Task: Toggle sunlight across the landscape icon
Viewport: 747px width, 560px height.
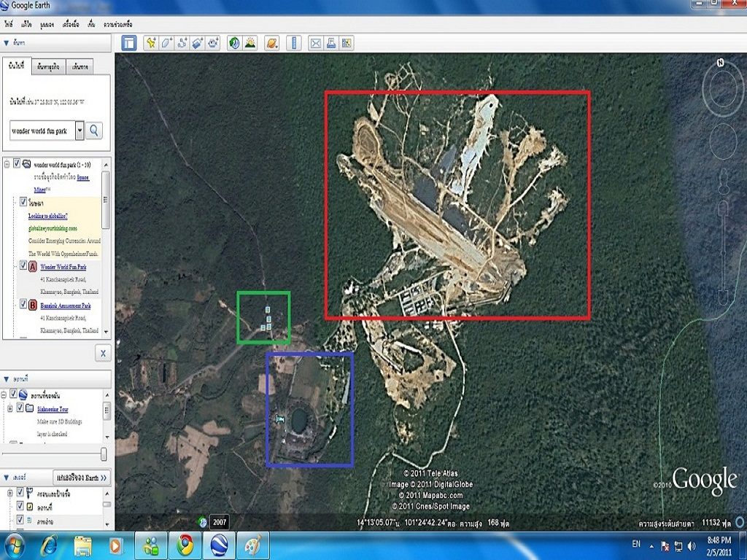Action: pyautogui.click(x=250, y=43)
